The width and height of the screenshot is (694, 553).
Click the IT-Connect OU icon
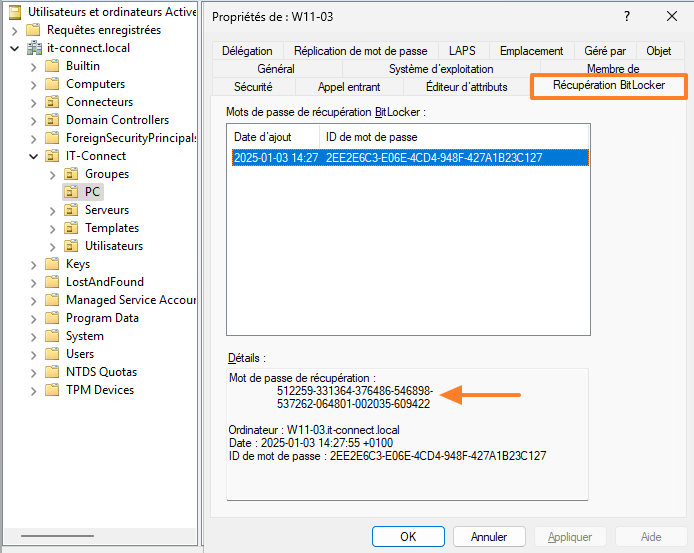coord(52,156)
